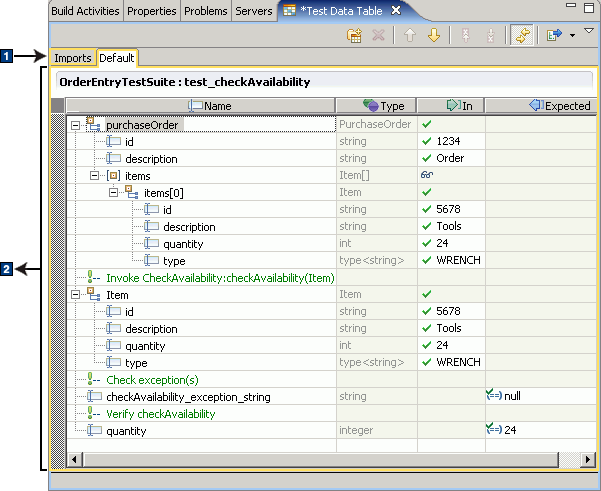Click the grey move-up arrow icon

pyautogui.click(x=410, y=35)
